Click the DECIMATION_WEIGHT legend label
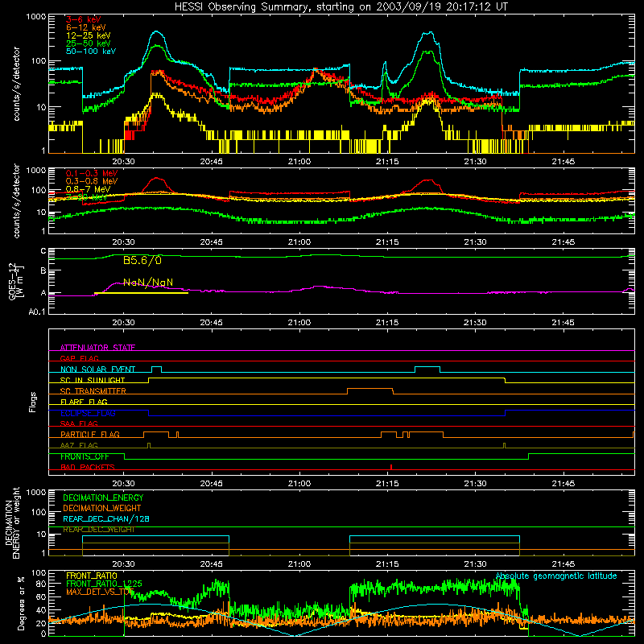Screen dimensions: 644x644 (x=102, y=508)
